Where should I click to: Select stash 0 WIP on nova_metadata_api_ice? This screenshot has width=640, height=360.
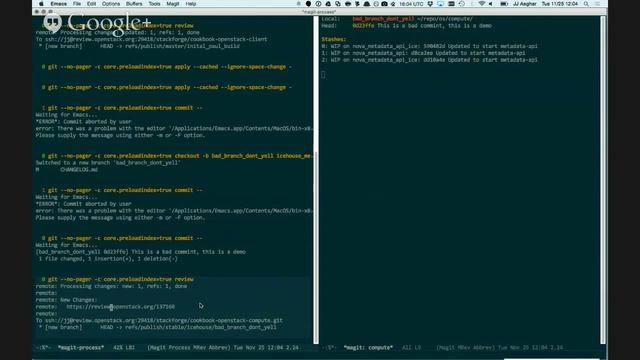tap(429, 46)
